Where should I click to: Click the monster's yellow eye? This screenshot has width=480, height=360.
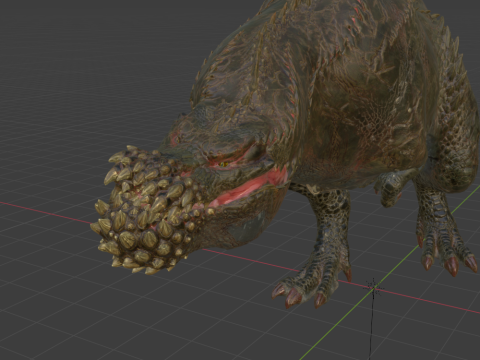223,164
